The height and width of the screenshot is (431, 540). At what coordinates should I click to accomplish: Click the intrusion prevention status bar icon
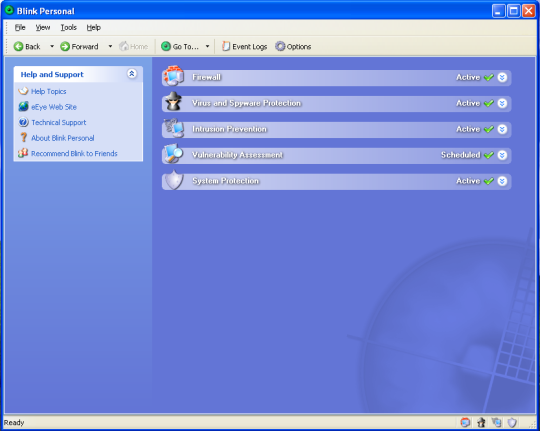pos(497,422)
